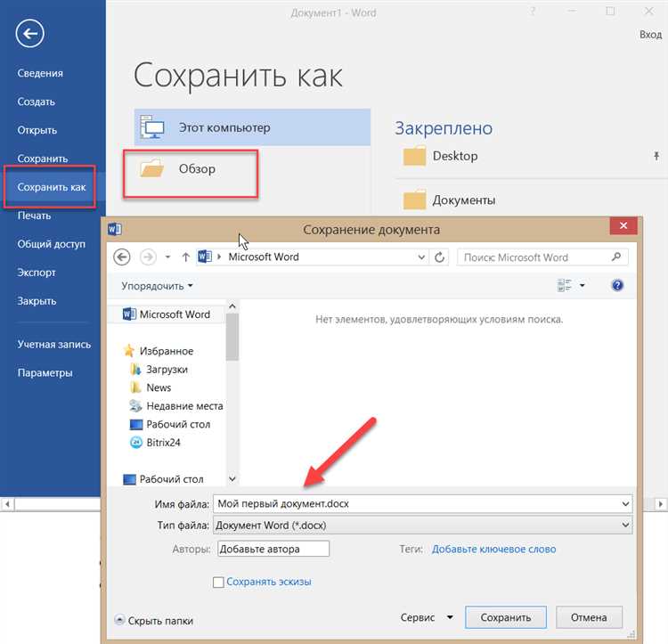
Task: Click the Отмена button
Action: tap(589, 617)
